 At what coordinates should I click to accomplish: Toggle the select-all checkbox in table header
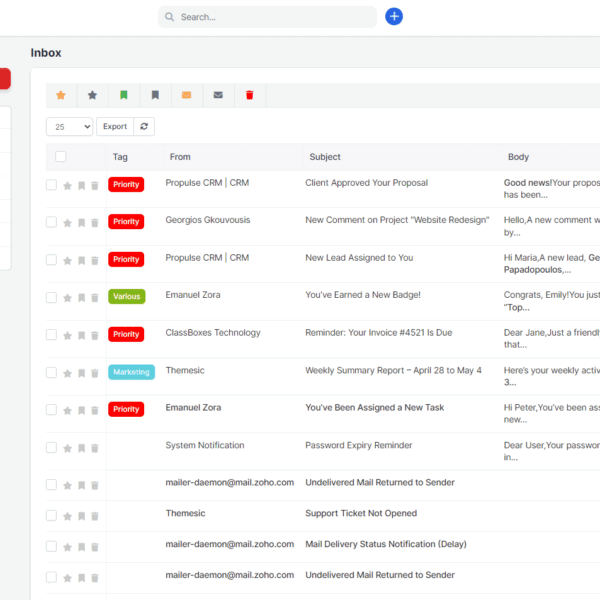pos(60,157)
